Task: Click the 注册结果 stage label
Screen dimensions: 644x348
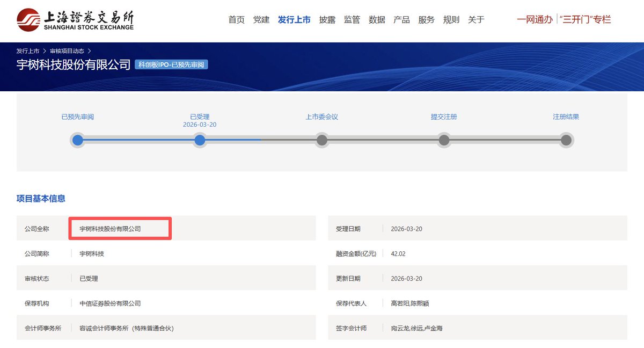Action: [566, 117]
